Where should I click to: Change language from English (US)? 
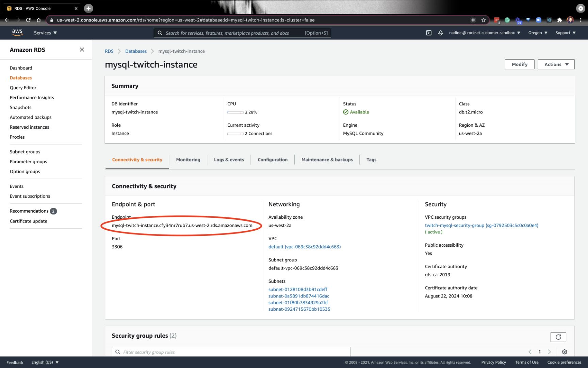(45, 362)
